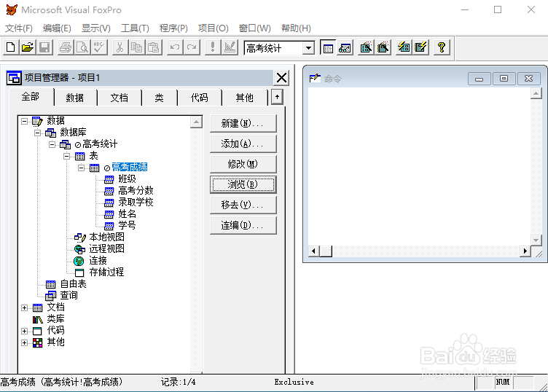Select the 姓名 field
The width and height of the screenshot is (548, 392).
(x=127, y=213)
